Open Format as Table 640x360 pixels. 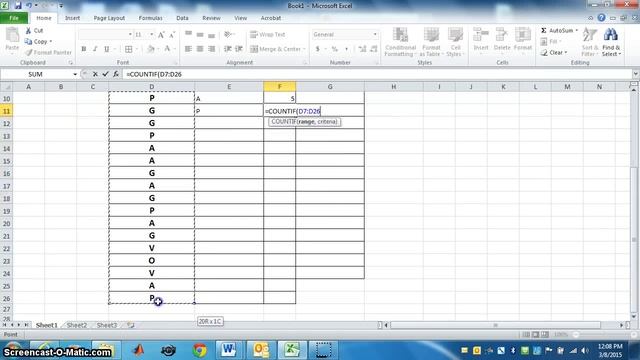431,42
